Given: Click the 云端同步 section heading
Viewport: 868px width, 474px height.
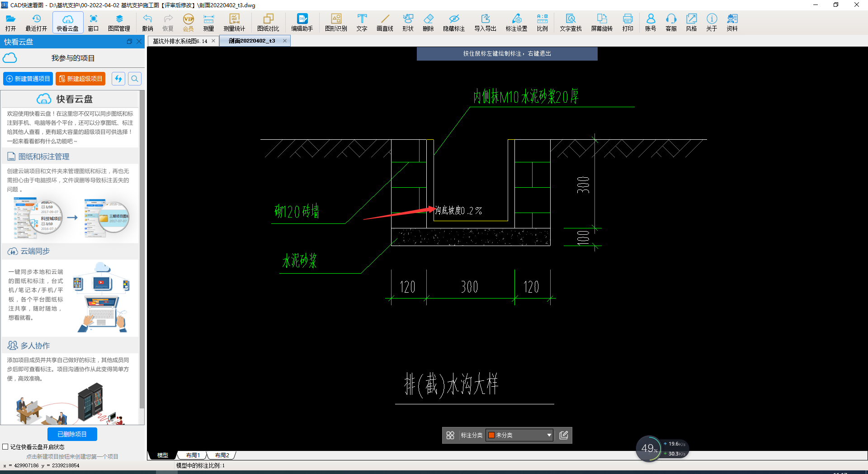Looking at the screenshot, I should (35, 251).
